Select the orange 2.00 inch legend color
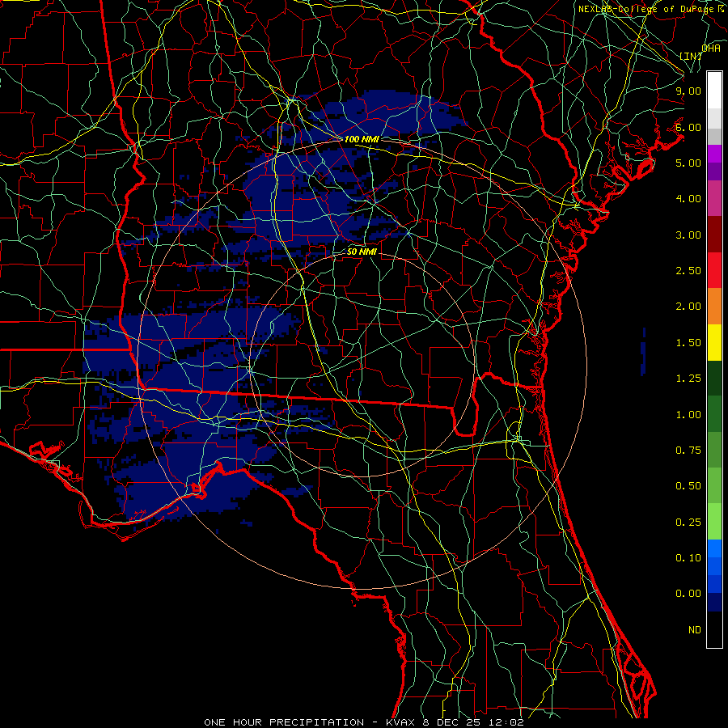Viewport: 728px width, 728px height. pyautogui.click(x=714, y=306)
